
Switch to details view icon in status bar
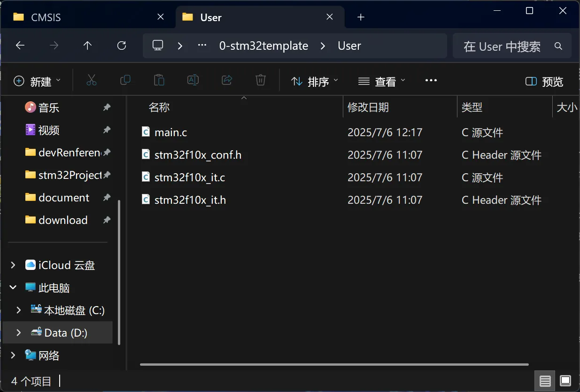click(545, 381)
